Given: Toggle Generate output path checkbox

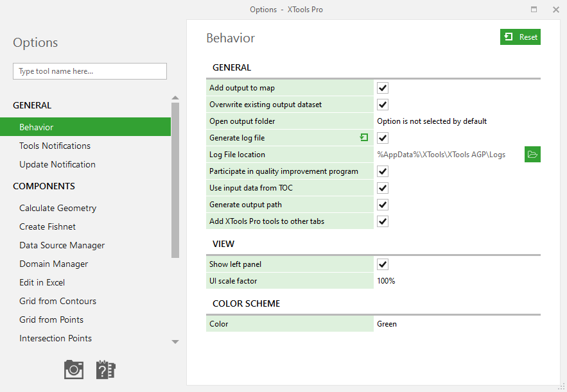Looking at the screenshot, I should pyautogui.click(x=383, y=205).
